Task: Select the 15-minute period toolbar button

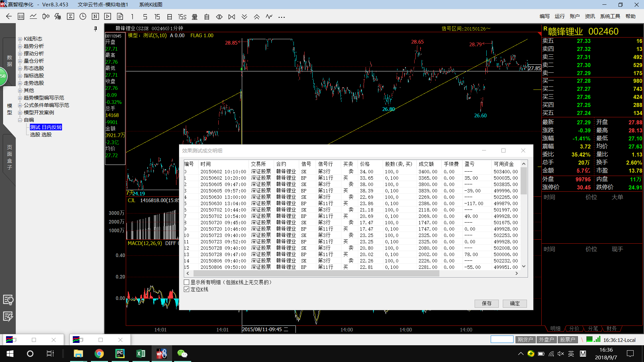Action: (x=157, y=17)
